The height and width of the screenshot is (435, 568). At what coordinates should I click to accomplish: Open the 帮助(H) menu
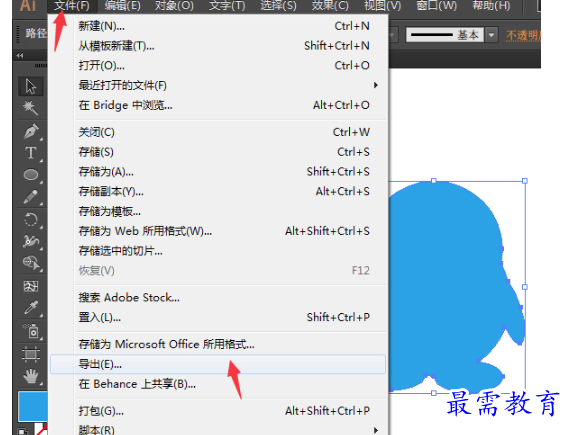(x=491, y=5)
